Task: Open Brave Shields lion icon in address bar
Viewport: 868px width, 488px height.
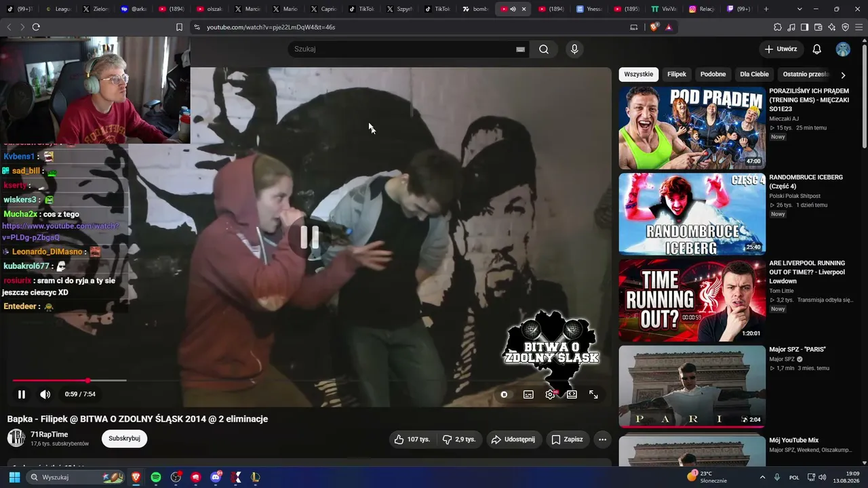Action: pyautogui.click(x=654, y=27)
